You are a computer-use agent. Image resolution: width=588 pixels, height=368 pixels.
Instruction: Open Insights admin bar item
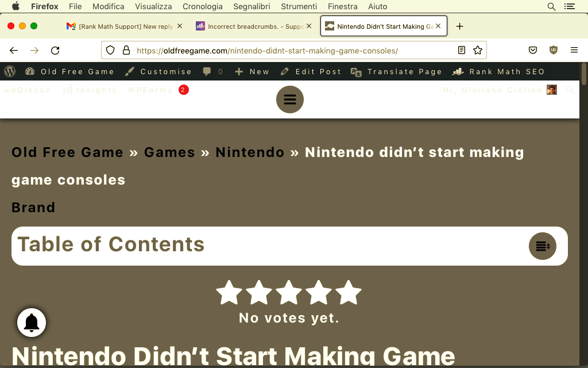point(90,90)
